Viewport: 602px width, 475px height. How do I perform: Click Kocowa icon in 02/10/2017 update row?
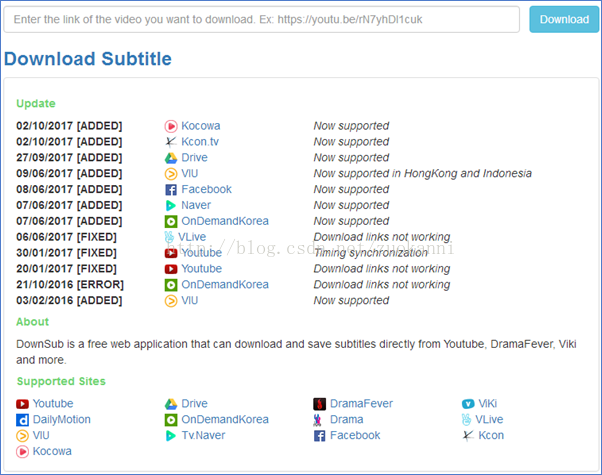point(171,126)
